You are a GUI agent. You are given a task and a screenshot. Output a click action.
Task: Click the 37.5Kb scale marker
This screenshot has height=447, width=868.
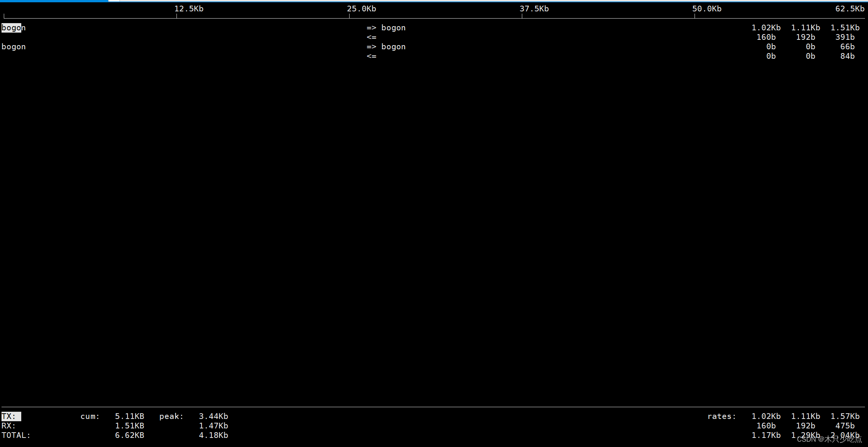coord(535,8)
